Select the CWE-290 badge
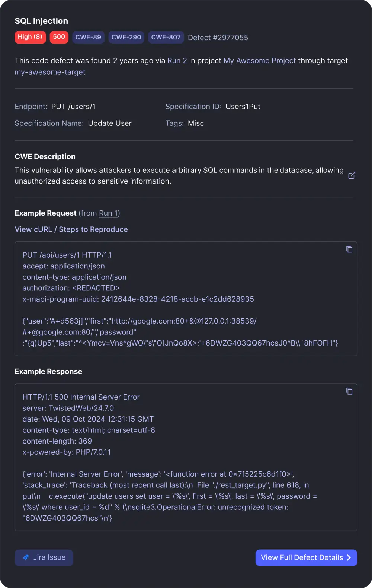Screen dimensions: 372x588 (x=126, y=37)
